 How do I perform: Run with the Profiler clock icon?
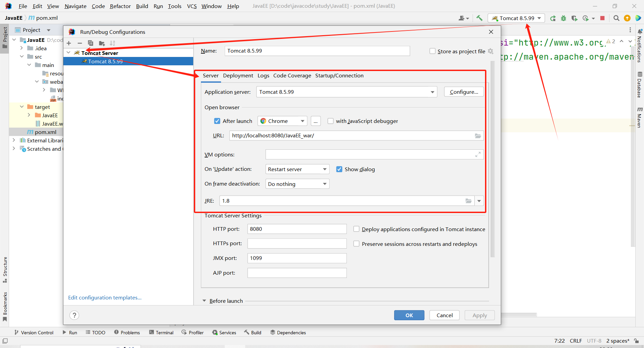pyautogui.click(x=586, y=18)
